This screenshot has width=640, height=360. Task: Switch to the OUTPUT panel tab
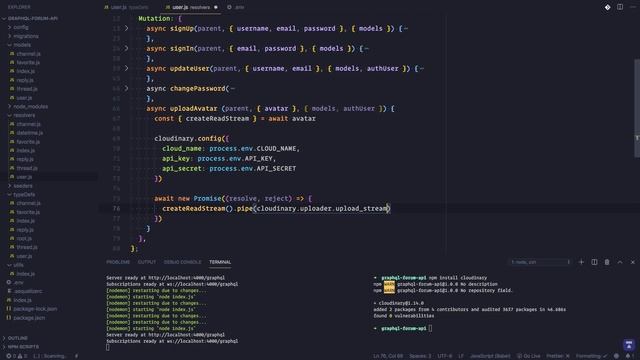tap(147, 262)
